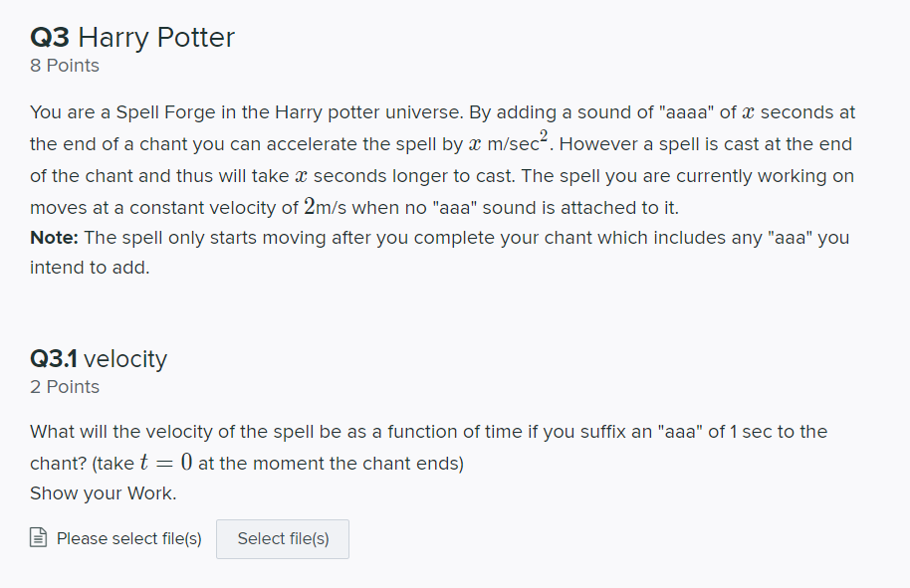The image size is (910, 588).
Task: Open the file picker via the upload button
Action: click(282, 538)
